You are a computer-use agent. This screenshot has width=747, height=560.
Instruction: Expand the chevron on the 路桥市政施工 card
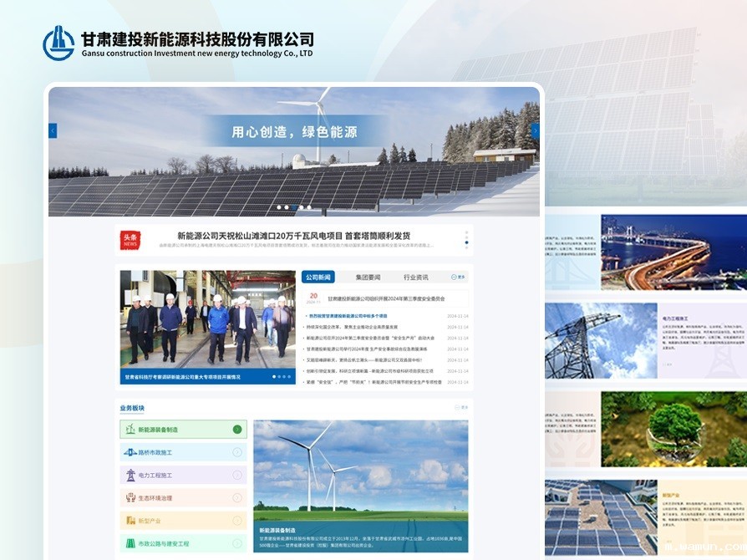coord(236,451)
